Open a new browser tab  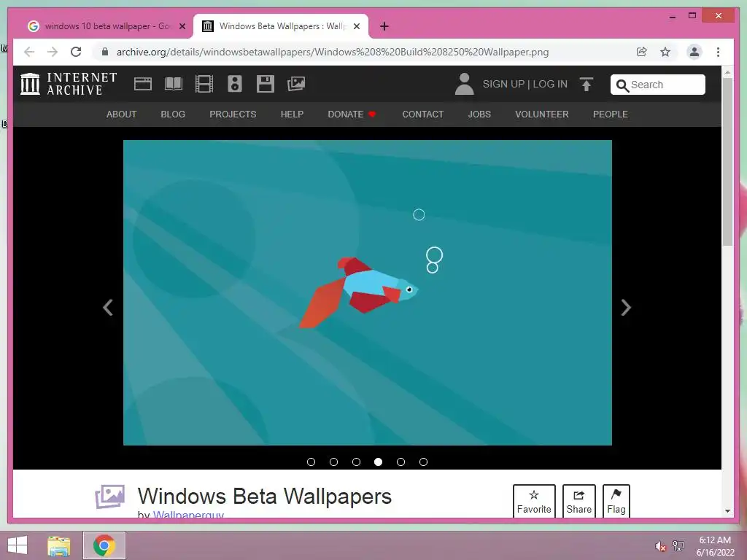click(x=384, y=26)
